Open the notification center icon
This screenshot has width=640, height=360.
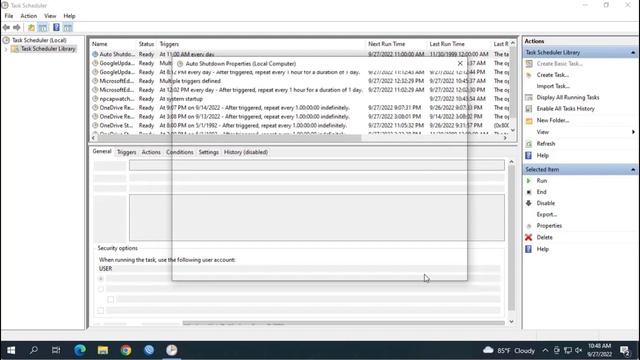click(x=624, y=350)
